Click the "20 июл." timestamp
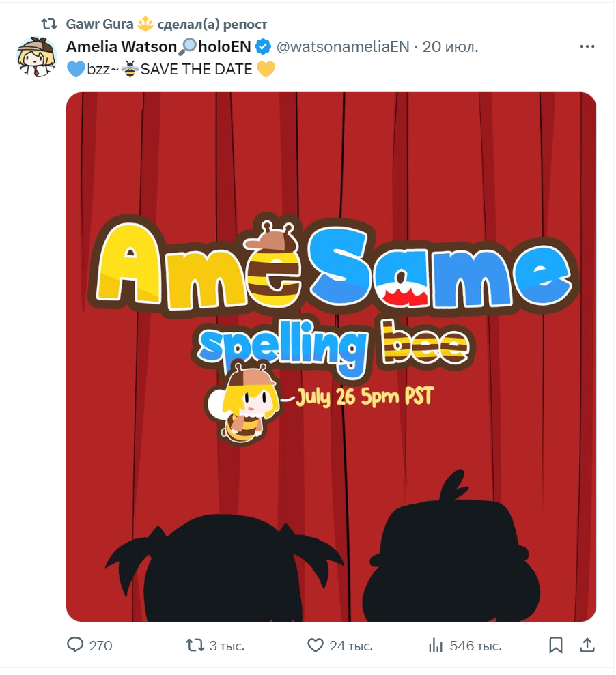Viewport: 616px width, 675px height. 451,46
